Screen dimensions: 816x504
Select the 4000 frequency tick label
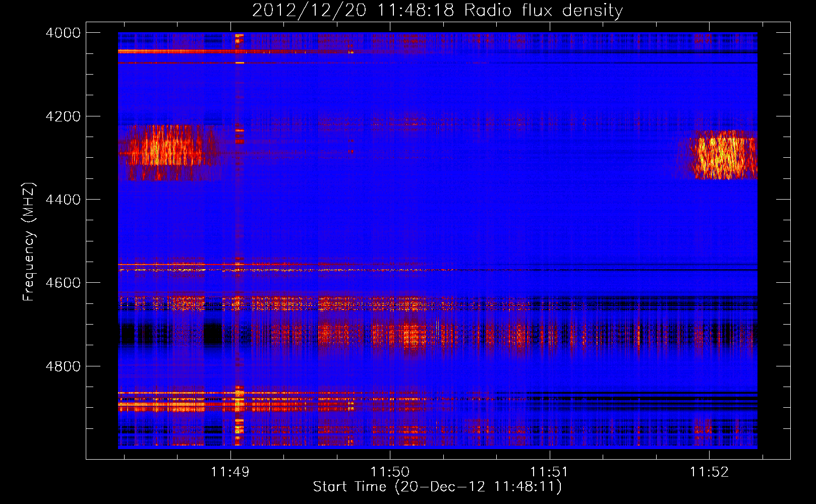coord(63,33)
